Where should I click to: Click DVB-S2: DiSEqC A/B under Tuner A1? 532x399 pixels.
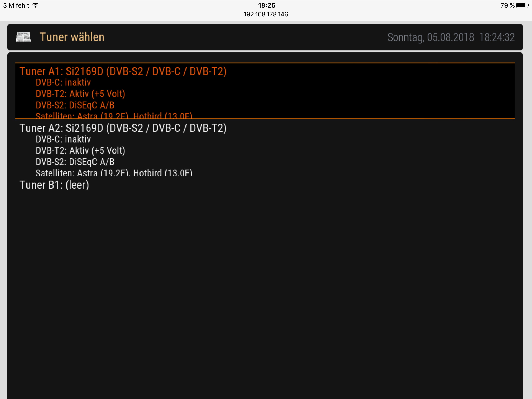click(75, 105)
